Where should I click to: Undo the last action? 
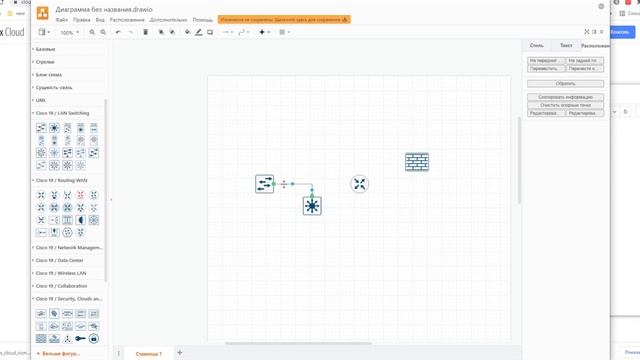(x=118, y=32)
